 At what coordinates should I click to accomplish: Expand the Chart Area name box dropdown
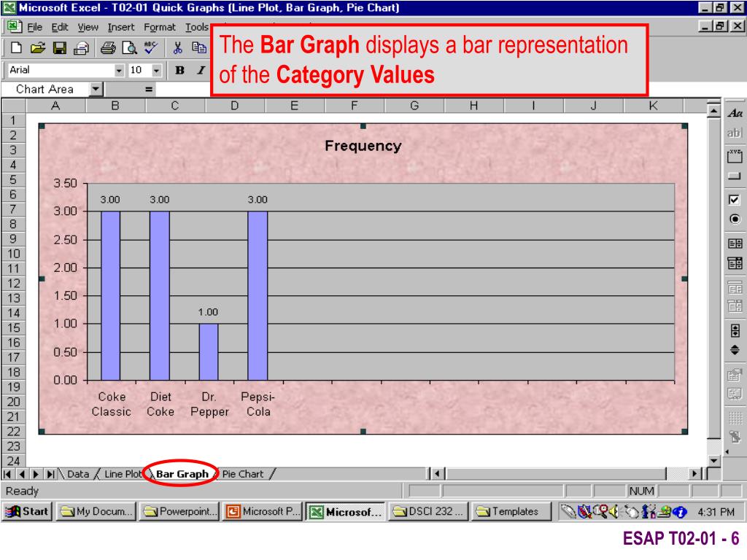tap(96, 89)
